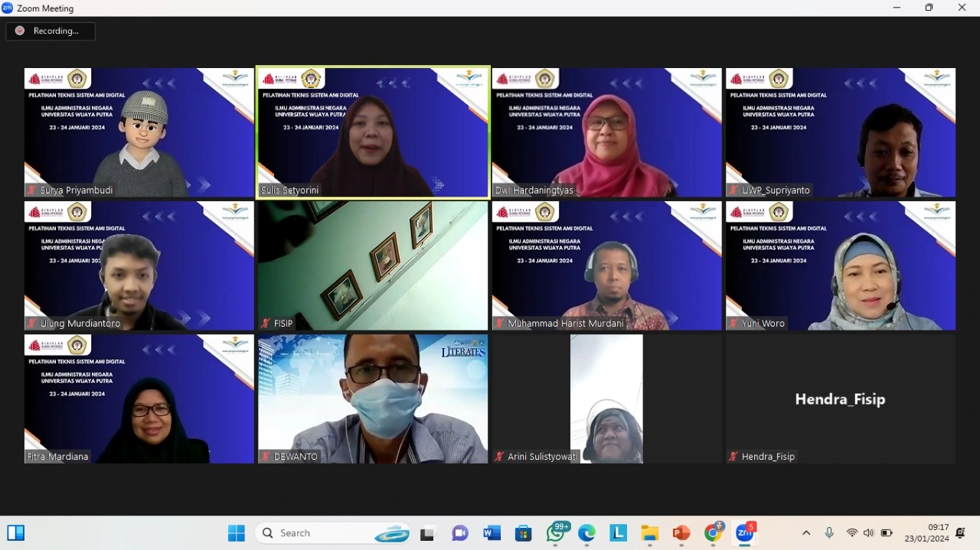The height and width of the screenshot is (550, 980).
Task: Unmute Ulung Murdiantoro
Action: [31, 323]
